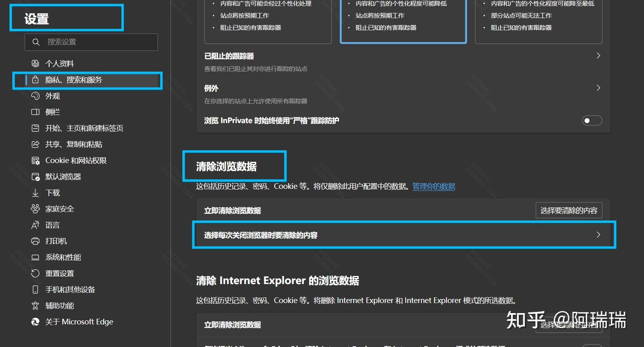Expand 例外 exceptions chevron
Image resolution: width=644 pixels, height=347 pixels.
(598, 88)
